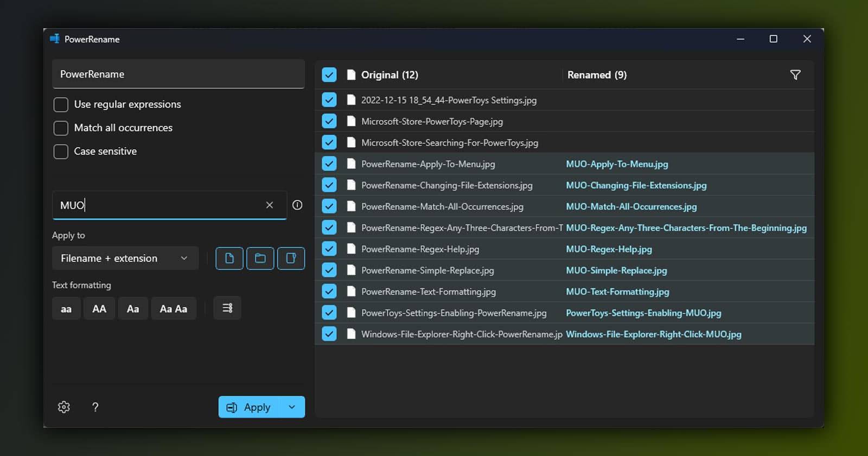868x456 pixels.
Task: Click file icon beside PowerRename-Regex-Help.jpg
Action: pyautogui.click(x=352, y=249)
